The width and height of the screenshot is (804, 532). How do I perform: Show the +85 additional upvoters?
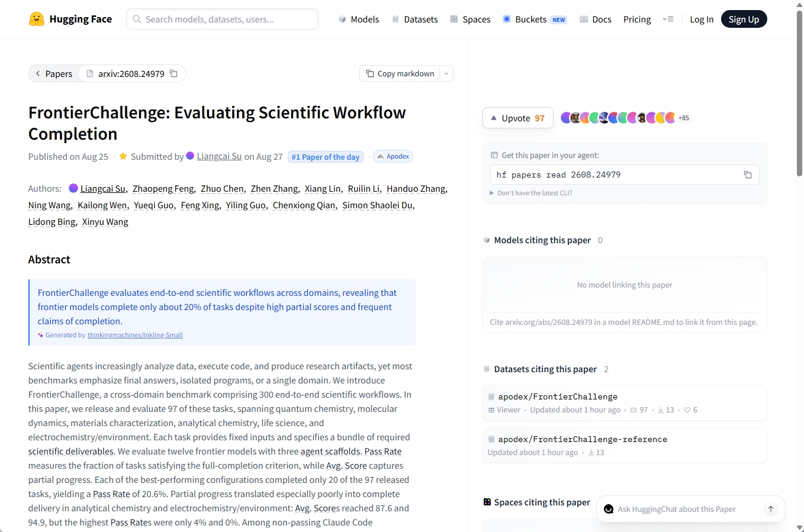pyautogui.click(x=684, y=118)
